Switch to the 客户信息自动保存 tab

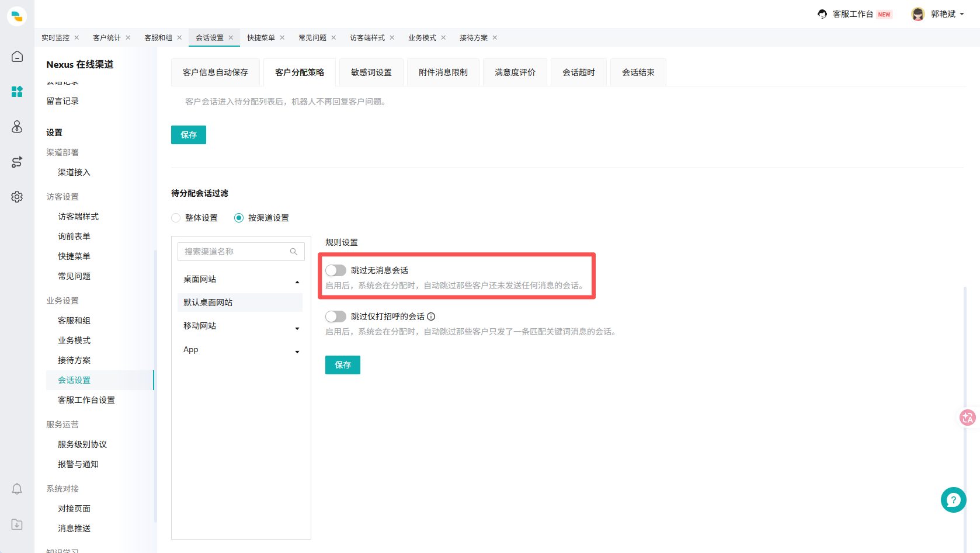[216, 72]
